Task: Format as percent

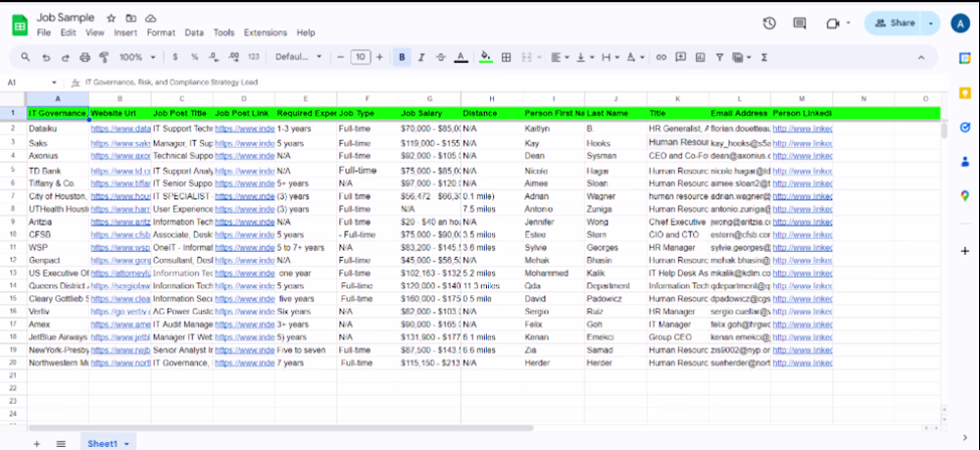Action: pos(194,57)
